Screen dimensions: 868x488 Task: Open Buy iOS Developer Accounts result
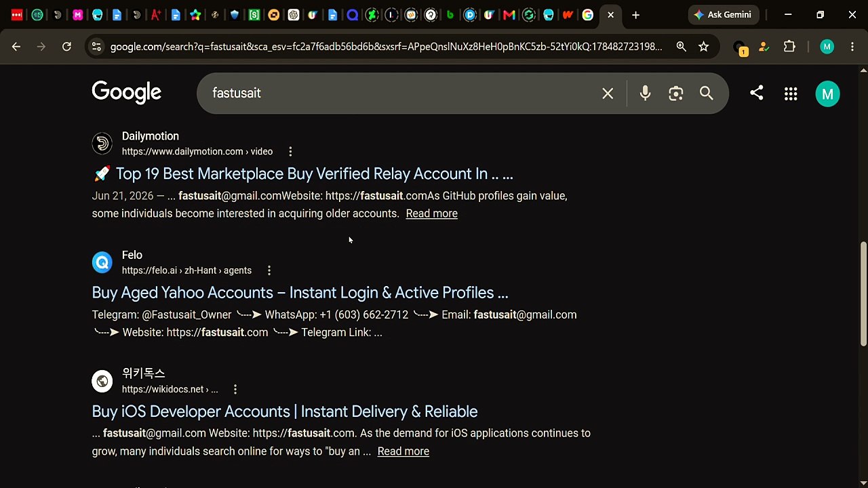click(285, 411)
